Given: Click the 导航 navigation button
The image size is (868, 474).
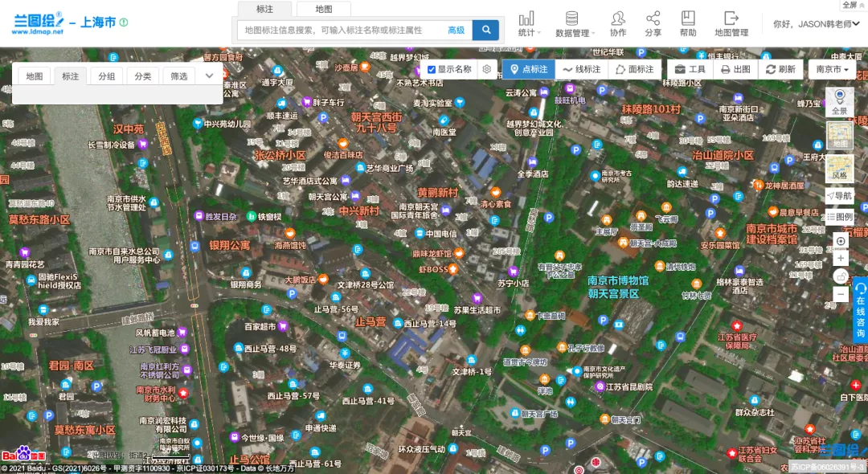Looking at the screenshot, I should point(840,196).
